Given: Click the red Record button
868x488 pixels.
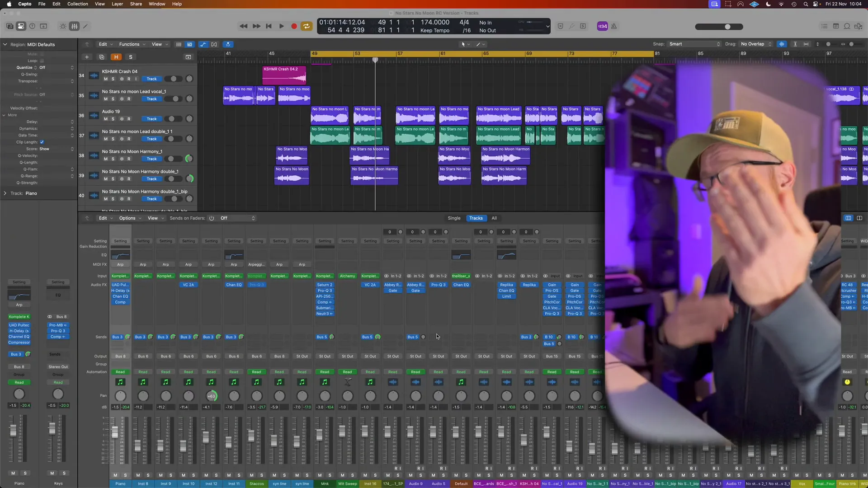Looking at the screenshot, I should pos(294,26).
